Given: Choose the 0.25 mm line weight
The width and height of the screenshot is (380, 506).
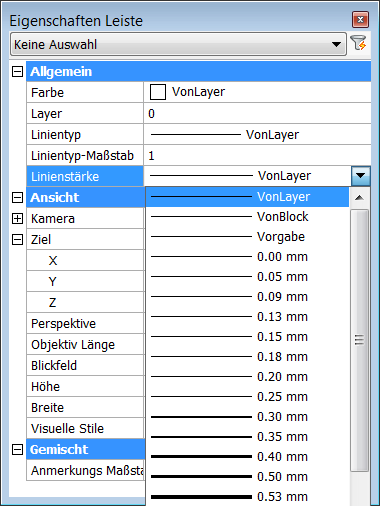Looking at the screenshot, I should (x=247, y=397).
